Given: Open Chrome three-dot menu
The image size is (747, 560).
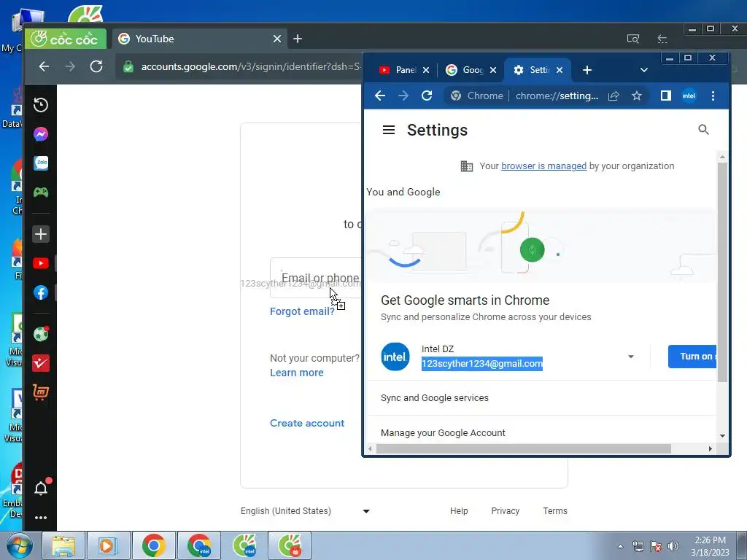Looking at the screenshot, I should coord(713,96).
